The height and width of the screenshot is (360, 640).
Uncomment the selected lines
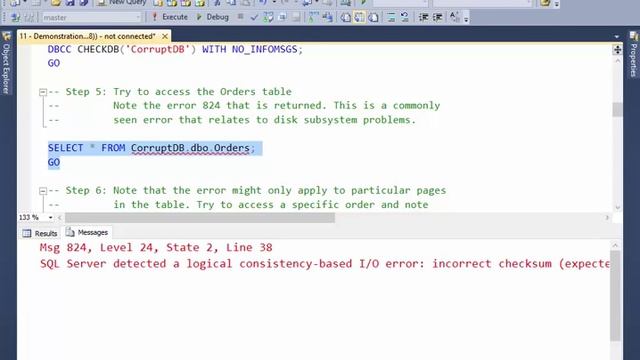404,18
